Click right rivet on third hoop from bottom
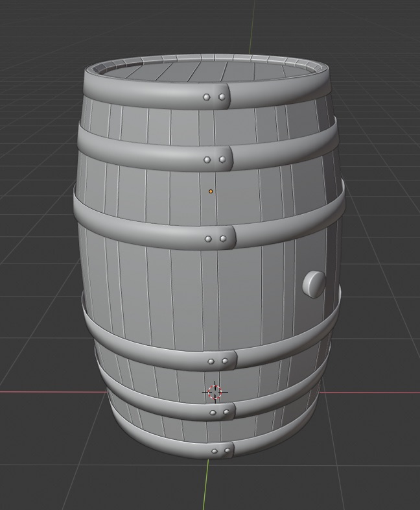The image size is (420, 510). [225, 361]
